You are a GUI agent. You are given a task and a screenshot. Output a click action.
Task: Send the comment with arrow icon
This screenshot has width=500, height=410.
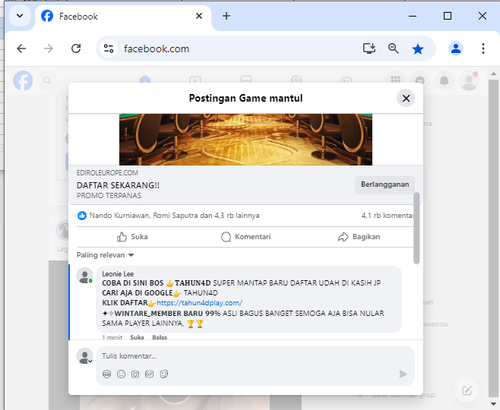pyautogui.click(x=403, y=374)
